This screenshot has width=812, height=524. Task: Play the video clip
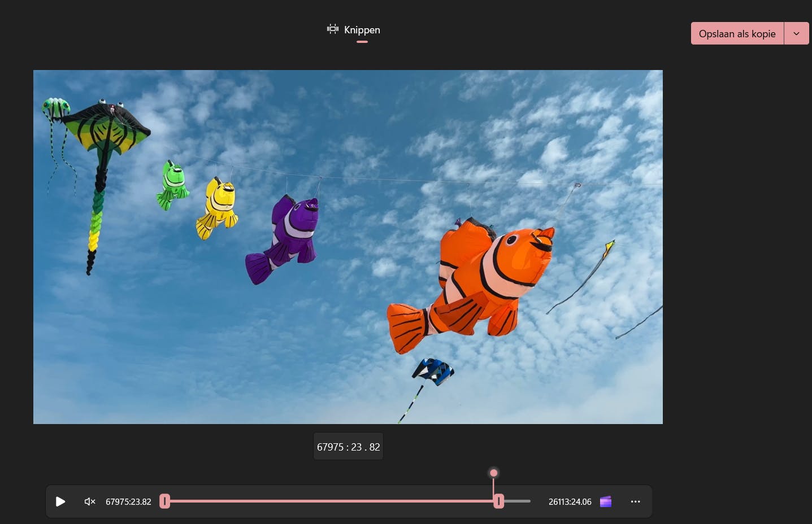coord(60,501)
